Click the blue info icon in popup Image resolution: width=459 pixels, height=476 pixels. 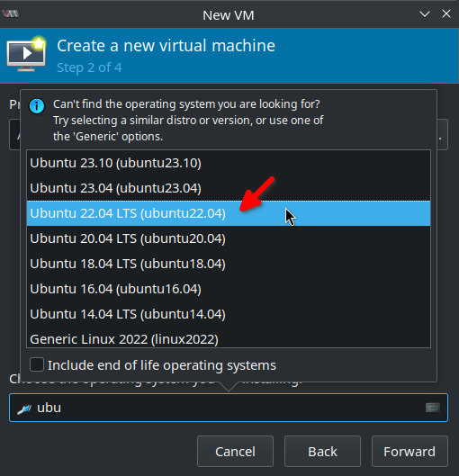[x=37, y=106]
